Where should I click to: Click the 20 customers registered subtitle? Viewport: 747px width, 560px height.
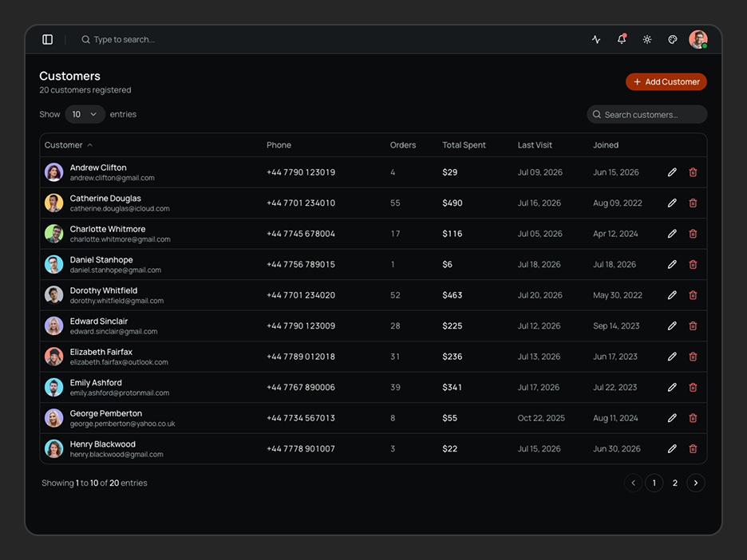click(x=85, y=90)
